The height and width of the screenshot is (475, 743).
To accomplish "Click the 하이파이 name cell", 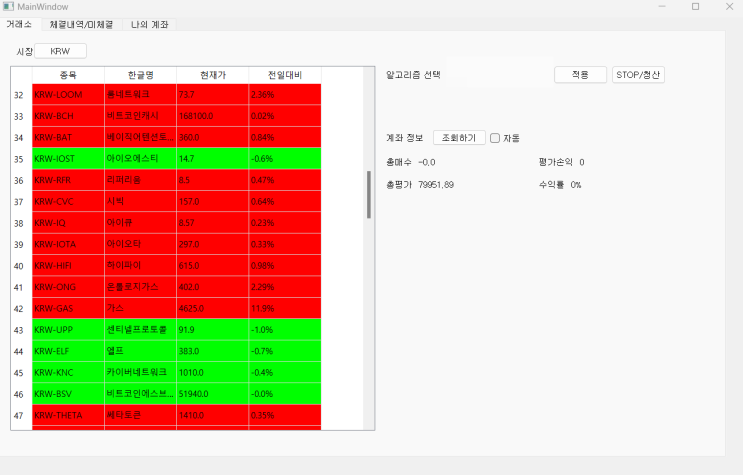I will coord(140,265).
